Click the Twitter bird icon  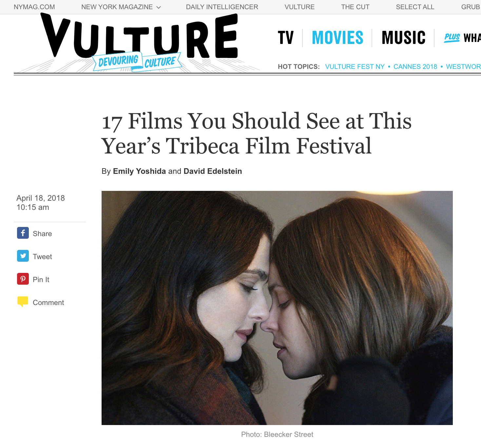[23, 256]
